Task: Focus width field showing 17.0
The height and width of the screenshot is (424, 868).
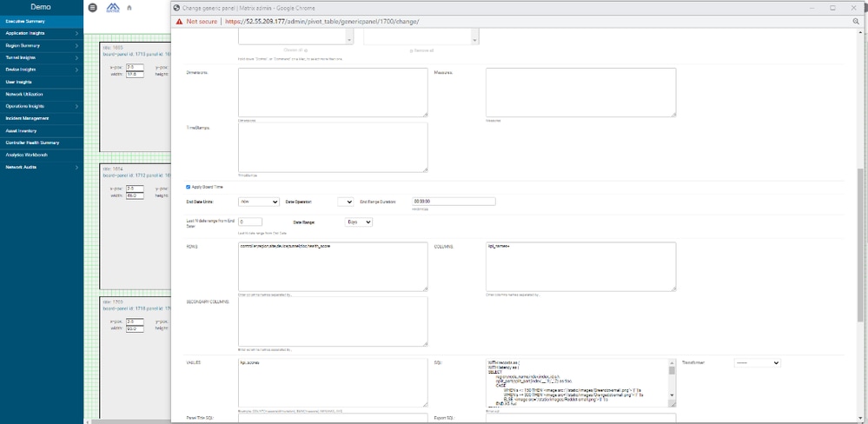Action: pyautogui.click(x=135, y=74)
